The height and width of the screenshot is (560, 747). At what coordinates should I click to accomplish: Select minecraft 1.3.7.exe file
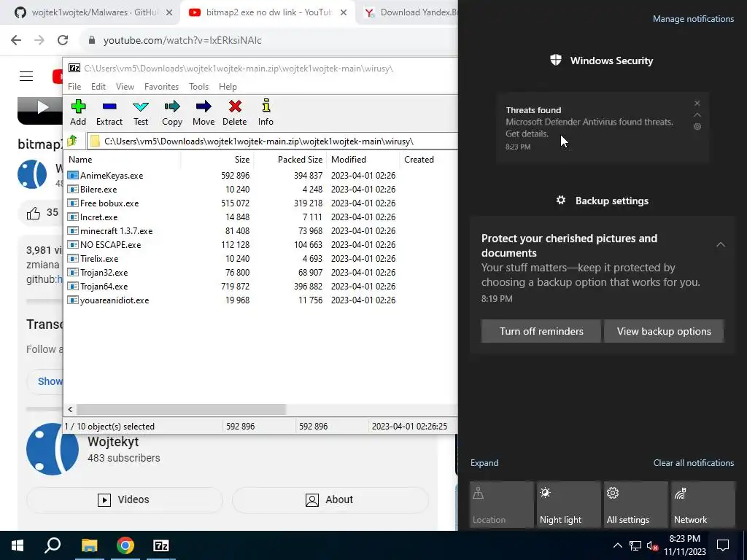(x=116, y=231)
